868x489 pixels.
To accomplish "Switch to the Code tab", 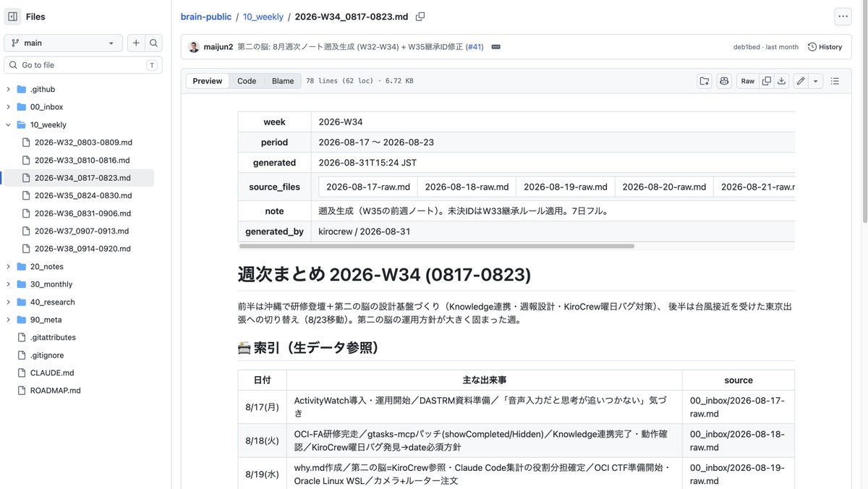I will 247,81.
